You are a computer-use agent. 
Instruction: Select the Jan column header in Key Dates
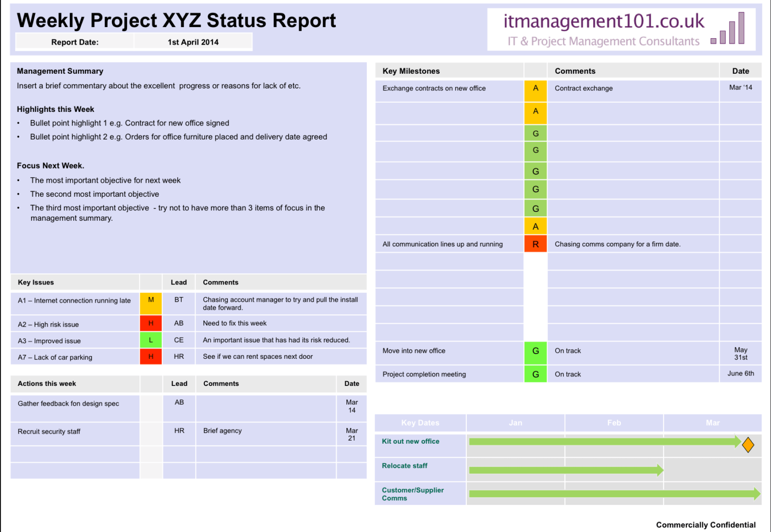point(515,423)
